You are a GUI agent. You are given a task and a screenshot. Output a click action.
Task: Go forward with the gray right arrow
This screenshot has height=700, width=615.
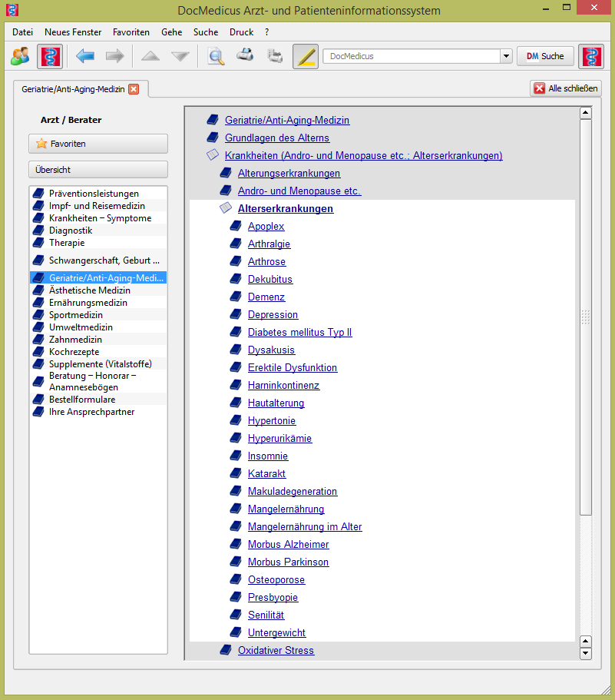coord(115,56)
